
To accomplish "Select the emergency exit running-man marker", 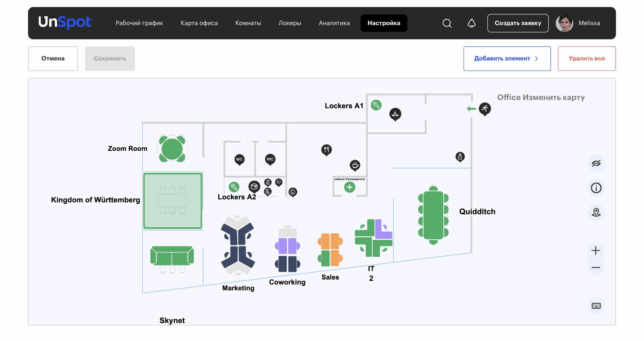I will coord(485,109).
